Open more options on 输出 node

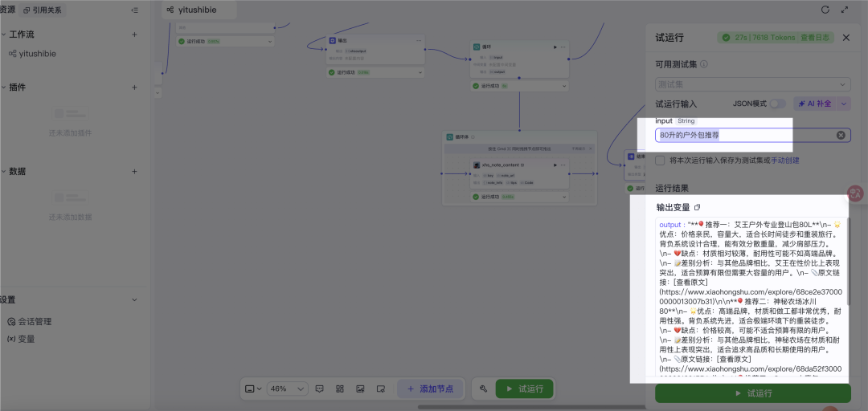click(419, 40)
